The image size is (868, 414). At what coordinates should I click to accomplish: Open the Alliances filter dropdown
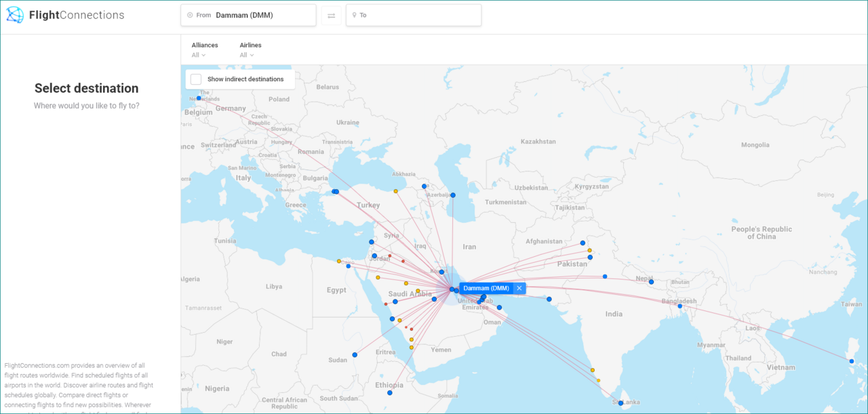click(x=204, y=50)
